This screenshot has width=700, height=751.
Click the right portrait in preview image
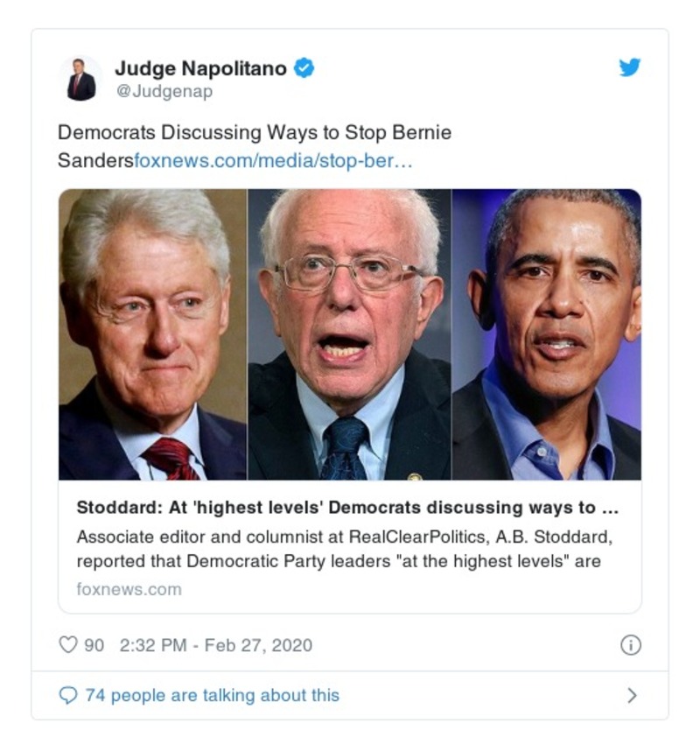[546, 334]
